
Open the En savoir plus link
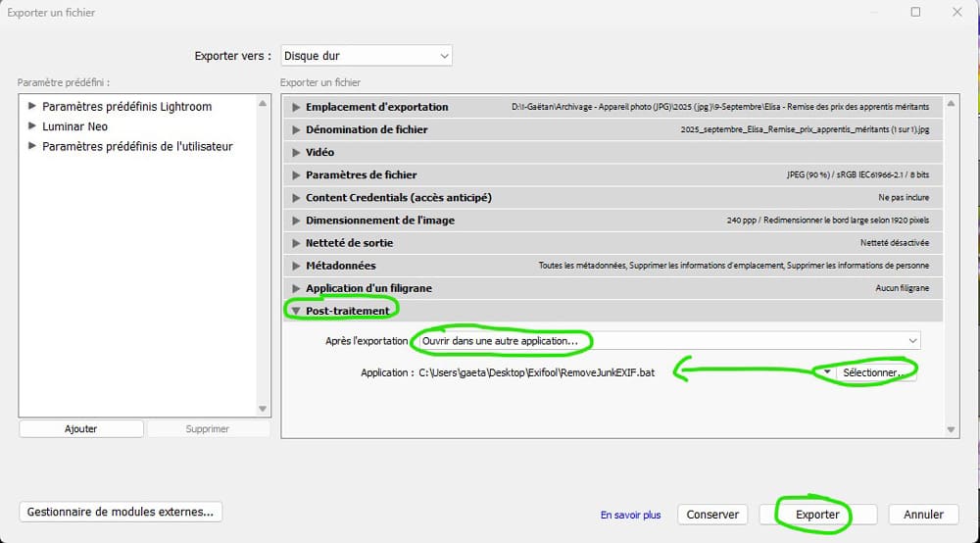(630, 515)
